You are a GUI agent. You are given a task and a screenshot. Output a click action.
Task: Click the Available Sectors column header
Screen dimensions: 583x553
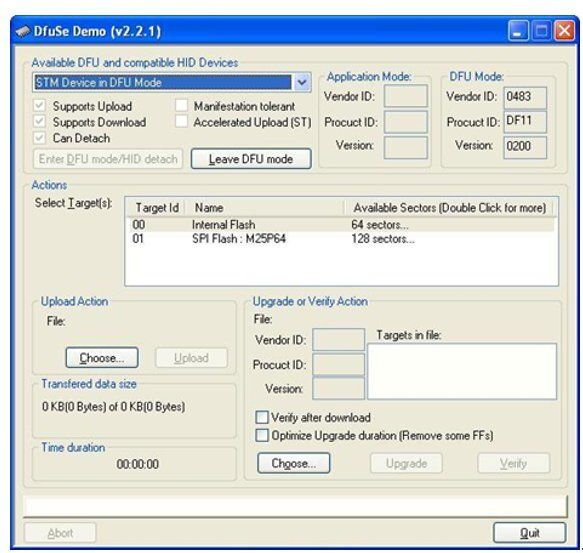449,208
